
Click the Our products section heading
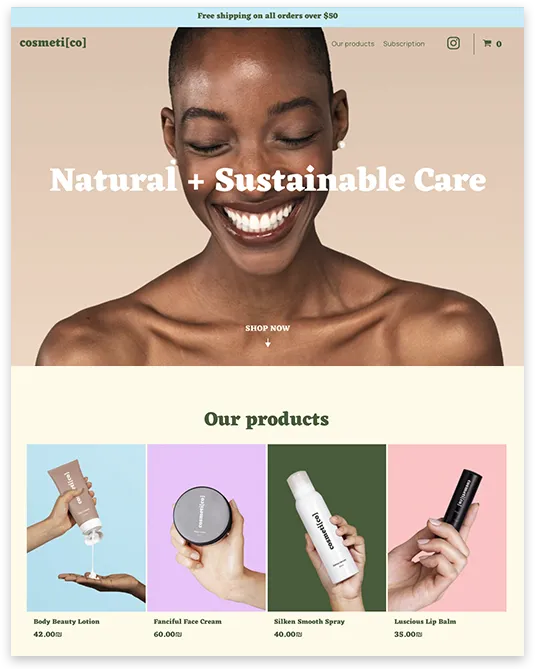(x=267, y=419)
